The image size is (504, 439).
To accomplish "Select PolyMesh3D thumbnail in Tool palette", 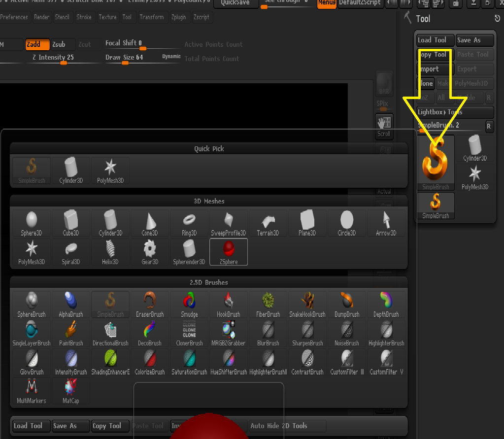I will (x=475, y=177).
